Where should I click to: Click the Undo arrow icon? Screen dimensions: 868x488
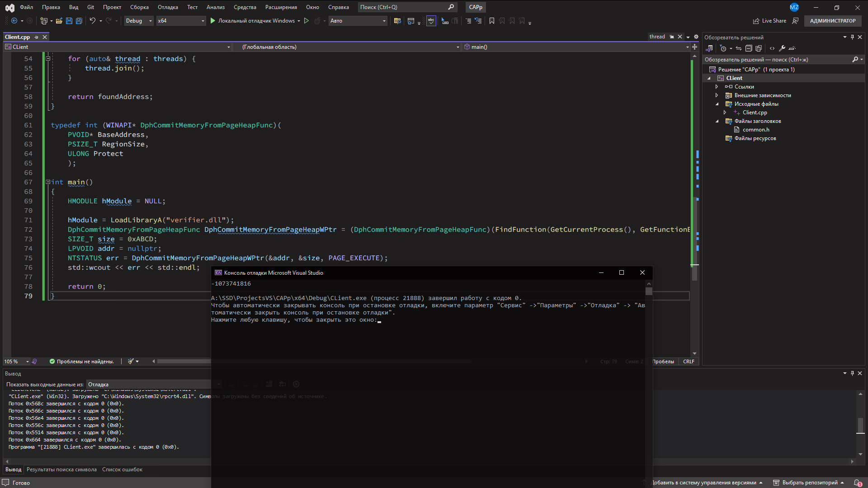tap(92, 21)
